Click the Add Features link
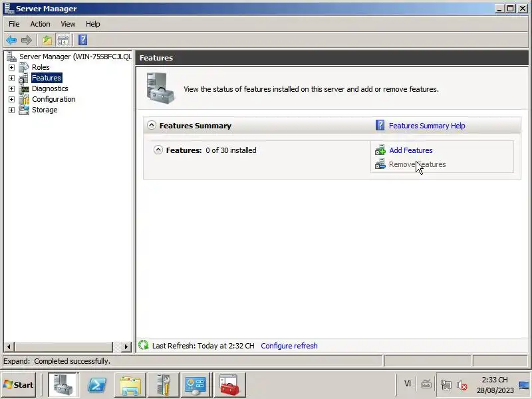This screenshot has width=532, height=399. 410,150
